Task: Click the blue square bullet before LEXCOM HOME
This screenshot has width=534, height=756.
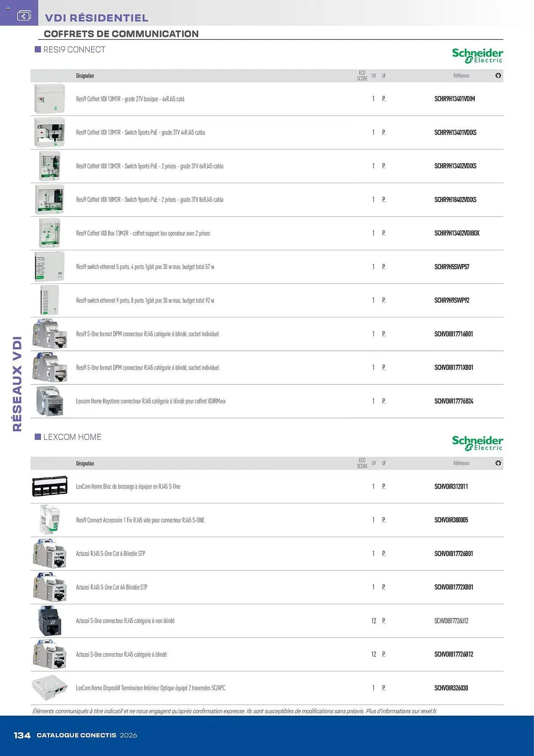Action: tap(38, 437)
